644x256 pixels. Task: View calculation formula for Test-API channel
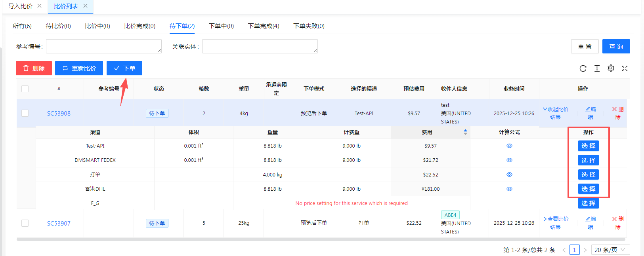[x=509, y=146]
